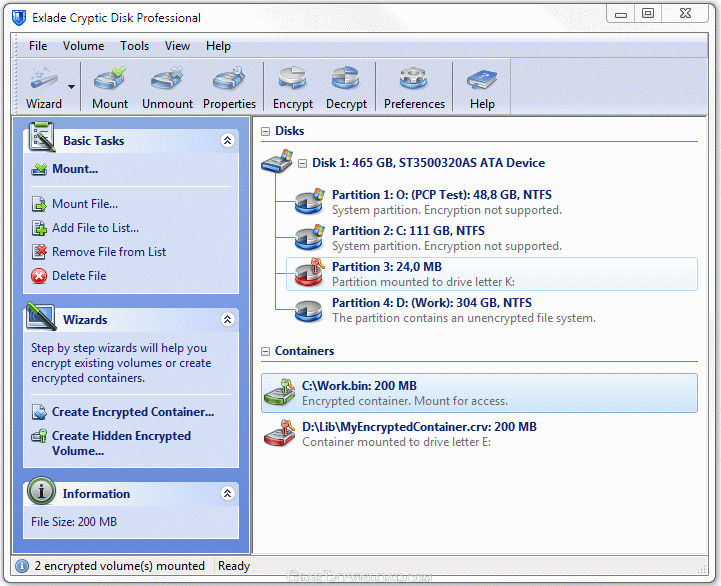Collapse the Information panel
The height and width of the screenshot is (586, 721).
tap(227, 493)
